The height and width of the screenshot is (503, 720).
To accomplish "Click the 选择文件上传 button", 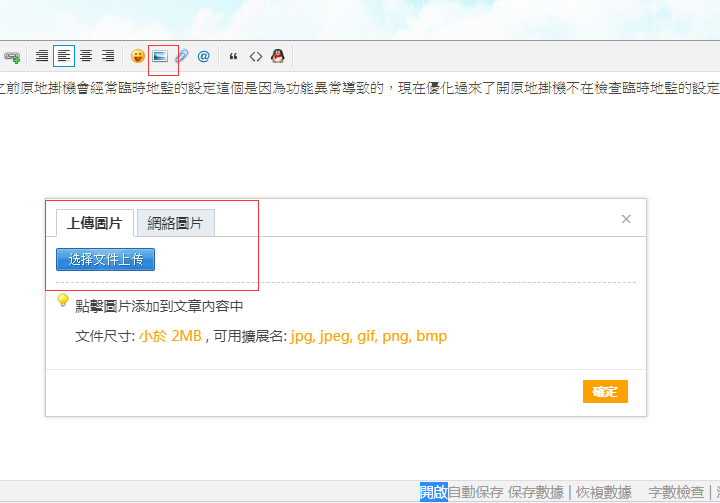I will point(105,260).
